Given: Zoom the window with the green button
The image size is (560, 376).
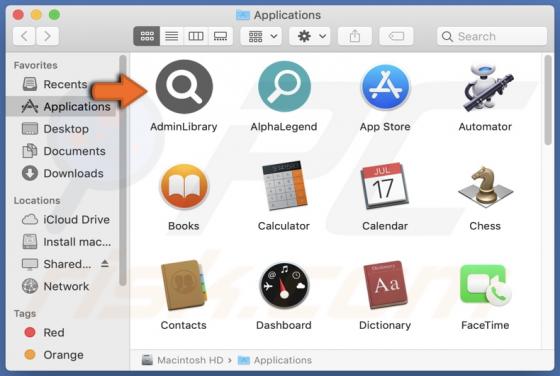Looking at the screenshot, I should [54, 15].
